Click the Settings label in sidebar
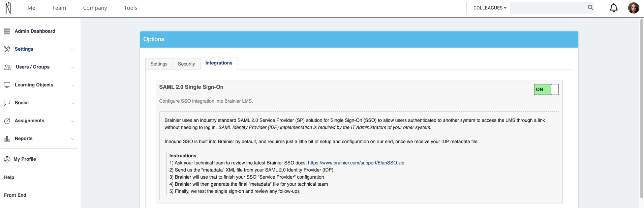Image resolution: width=644 pixels, height=208 pixels. pos(24,49)
